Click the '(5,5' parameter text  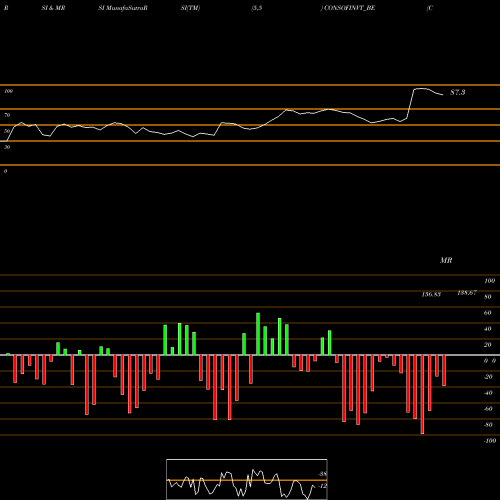pyautogui.click(x=257, y=8)
